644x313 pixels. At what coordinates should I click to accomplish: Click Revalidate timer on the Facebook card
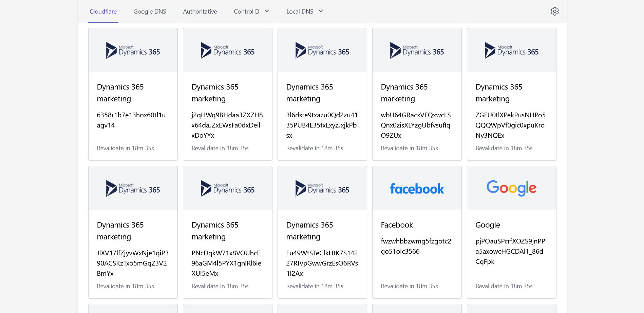(x=409, y=286)
